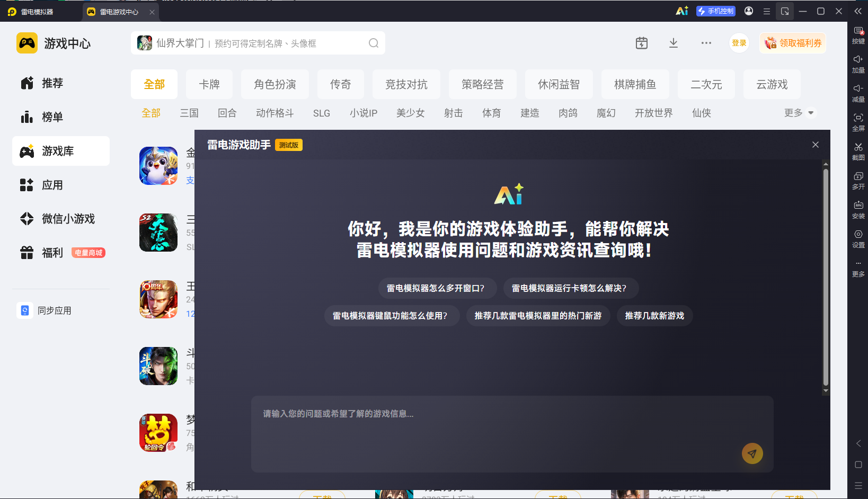The height and width of the screenshot is (499, 868).
Task: Open the hamburger menu in title bar
Action: click(x=767, y=11)
